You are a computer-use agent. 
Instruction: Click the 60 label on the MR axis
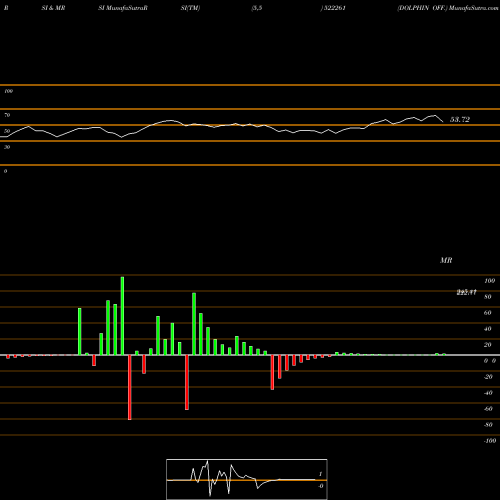[x=488, y=313]
